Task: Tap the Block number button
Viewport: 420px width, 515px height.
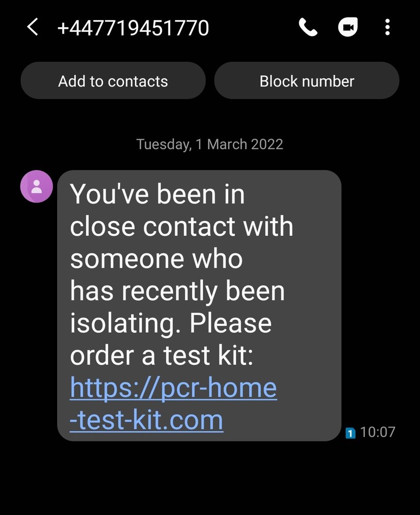Action: [307, 81]
